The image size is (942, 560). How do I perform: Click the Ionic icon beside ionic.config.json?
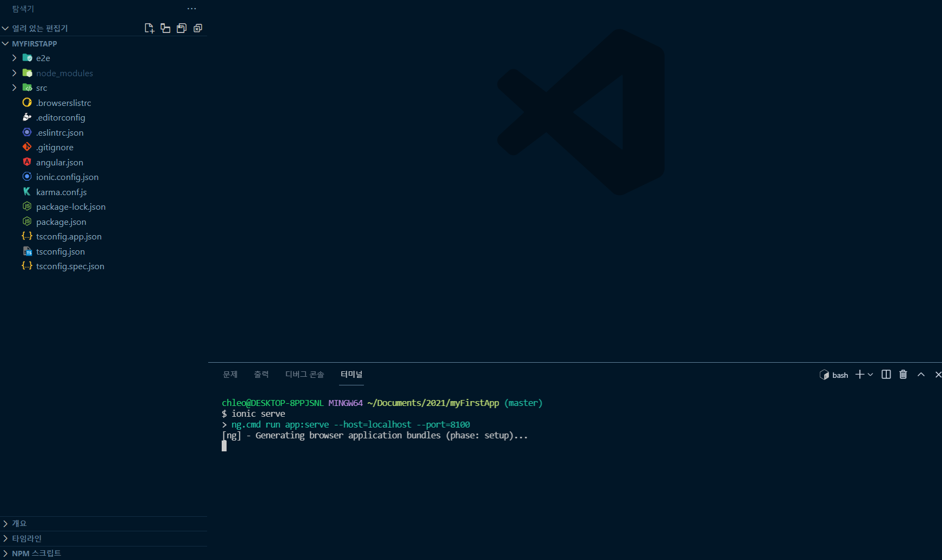27,176
